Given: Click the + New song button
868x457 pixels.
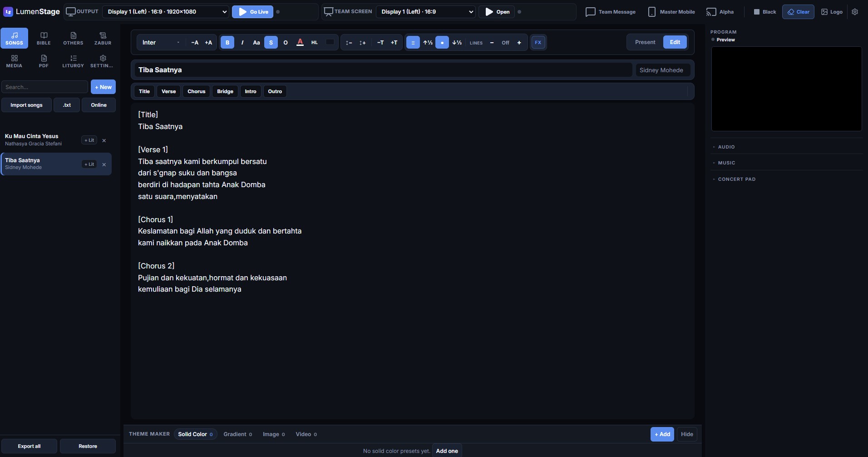Looking at the screenshot, I should click(103, 87).
